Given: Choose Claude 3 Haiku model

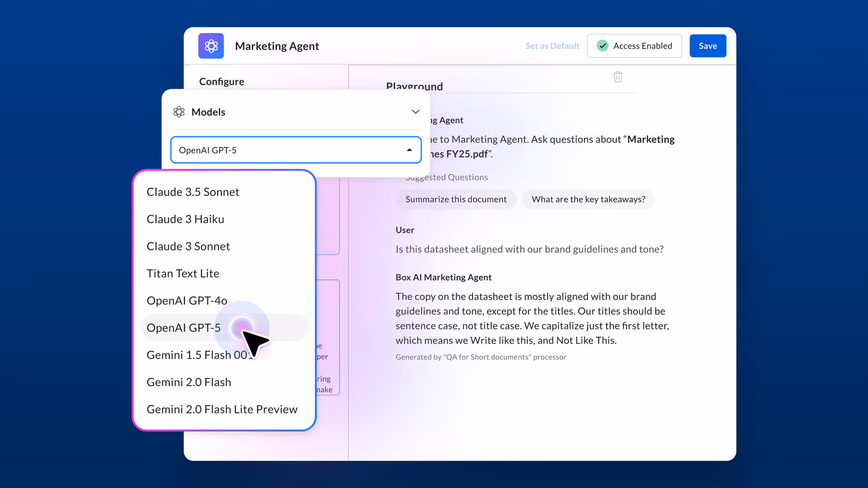Looking at the screenshot, I should coord(185,219).
